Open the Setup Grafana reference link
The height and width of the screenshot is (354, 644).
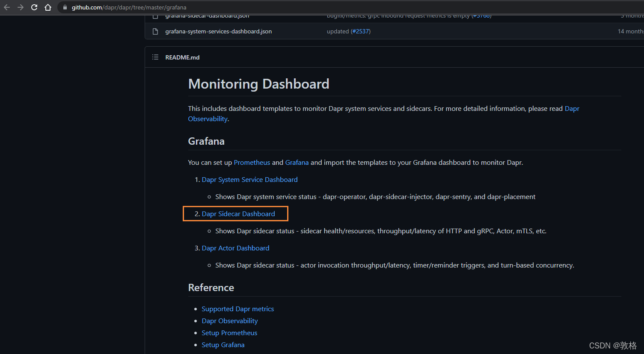(223, 345)
